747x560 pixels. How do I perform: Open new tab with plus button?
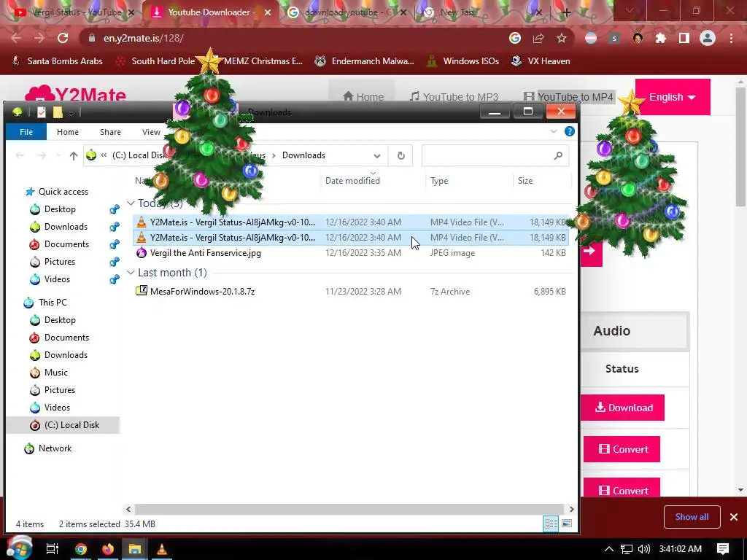coord(566,12)
